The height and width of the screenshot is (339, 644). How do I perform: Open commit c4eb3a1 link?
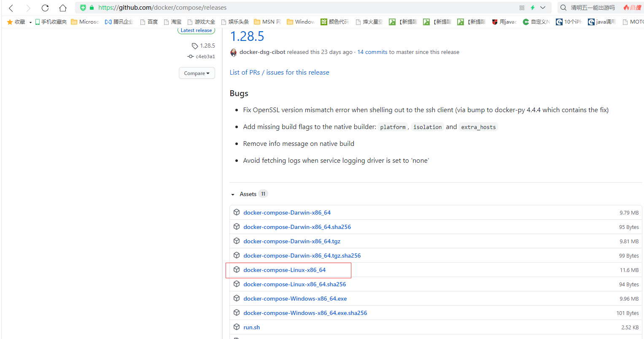click(x=201, y=56)
